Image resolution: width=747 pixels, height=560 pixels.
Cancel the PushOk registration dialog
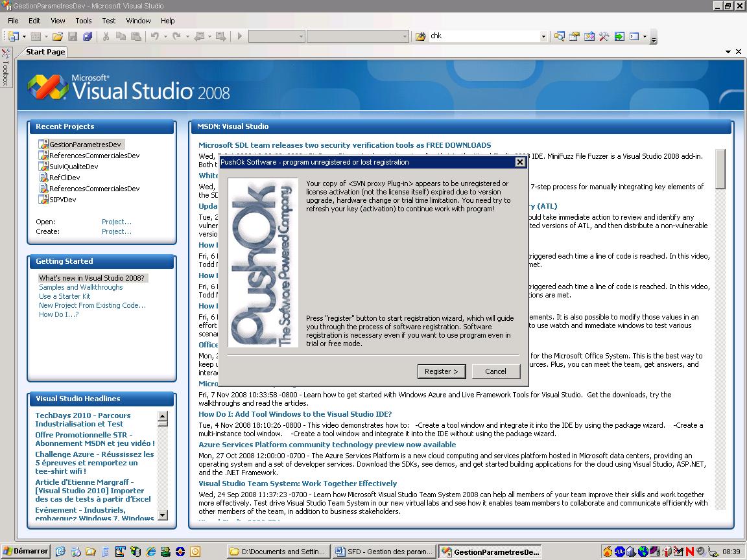click(495, 371)
